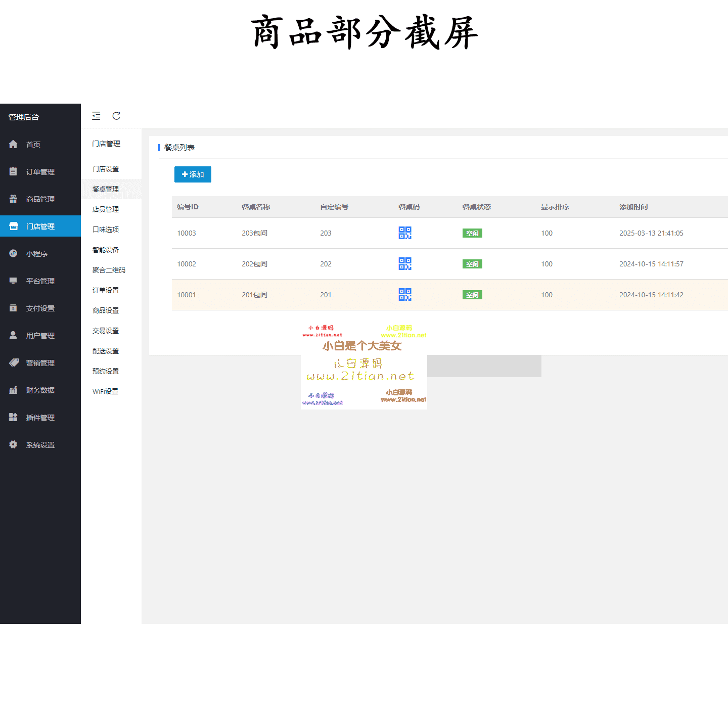
Task: Open QR code for table 203包间
Action: (405, 233)
